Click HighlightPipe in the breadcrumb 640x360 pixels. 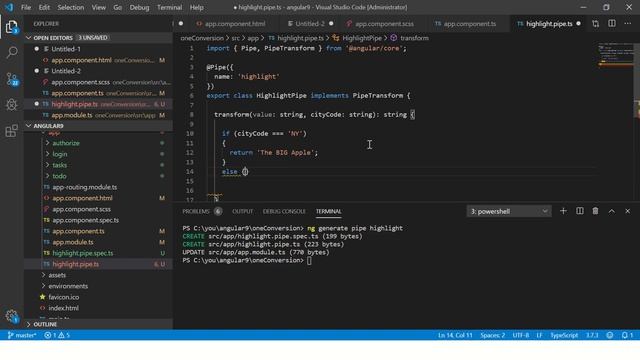[x=362, y=38]
